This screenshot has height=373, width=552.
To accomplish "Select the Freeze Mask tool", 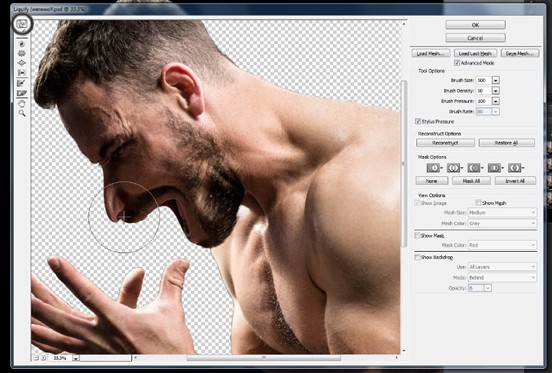I will (22, 83).
